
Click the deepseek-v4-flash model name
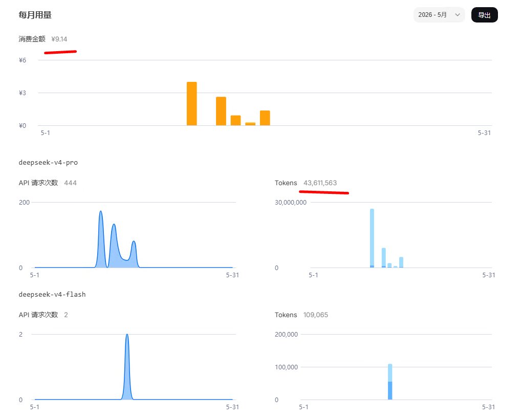[52, 295]
